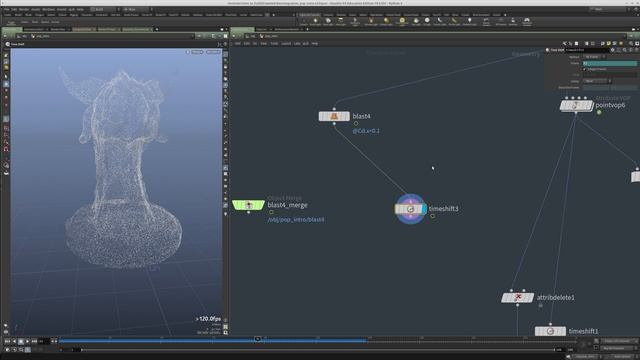Click the 120.0fps readout in viewport
The height and width of the screenshot is (360, 640).
(209, 319)
